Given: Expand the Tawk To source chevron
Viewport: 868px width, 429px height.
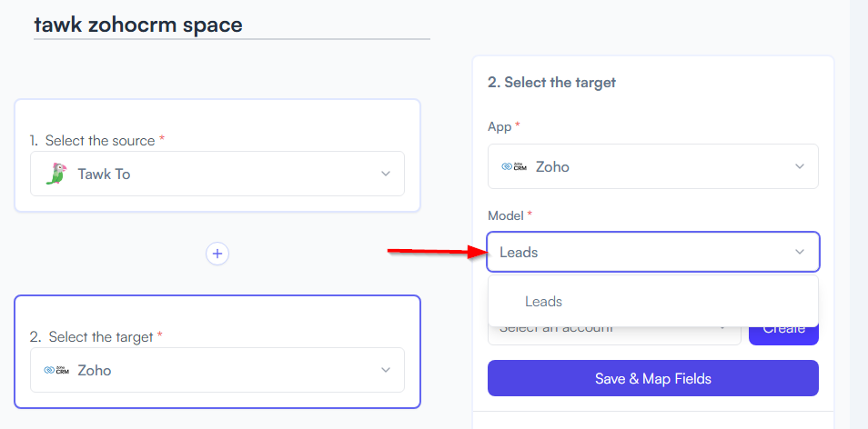Looking at the screenshot, I should coord(386,174).
